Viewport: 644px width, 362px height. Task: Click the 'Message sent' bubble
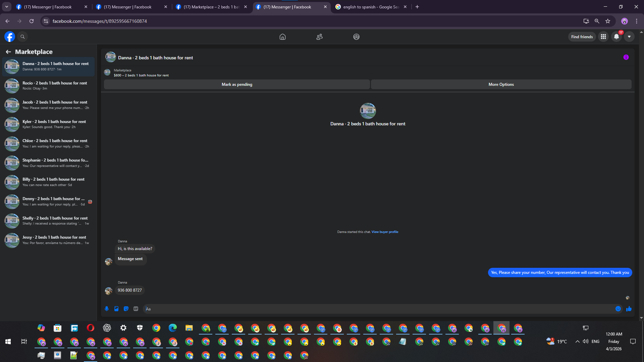pyautogui.click(x=130, y=259)
